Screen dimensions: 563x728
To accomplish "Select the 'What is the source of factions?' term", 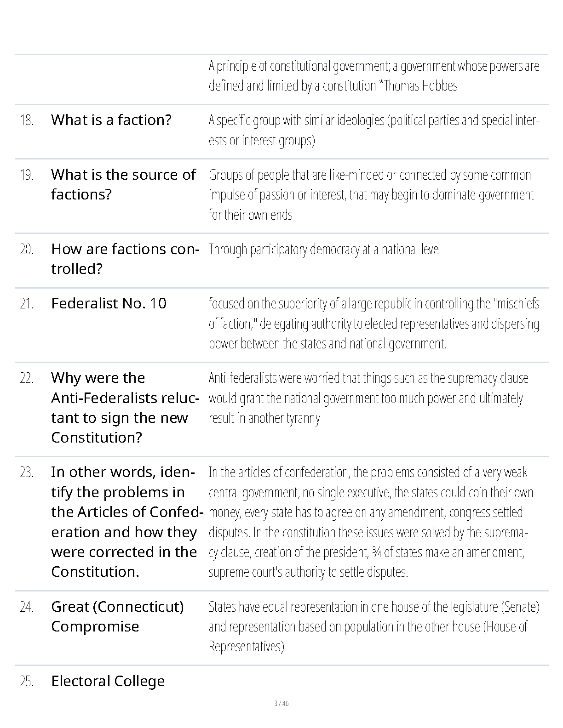I will click(x=123, y=184).
